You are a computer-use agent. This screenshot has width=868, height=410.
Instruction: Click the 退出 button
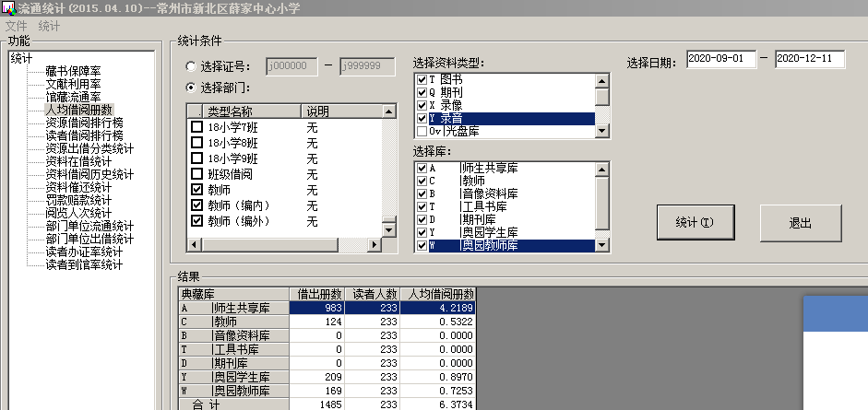tap(801, 223)
